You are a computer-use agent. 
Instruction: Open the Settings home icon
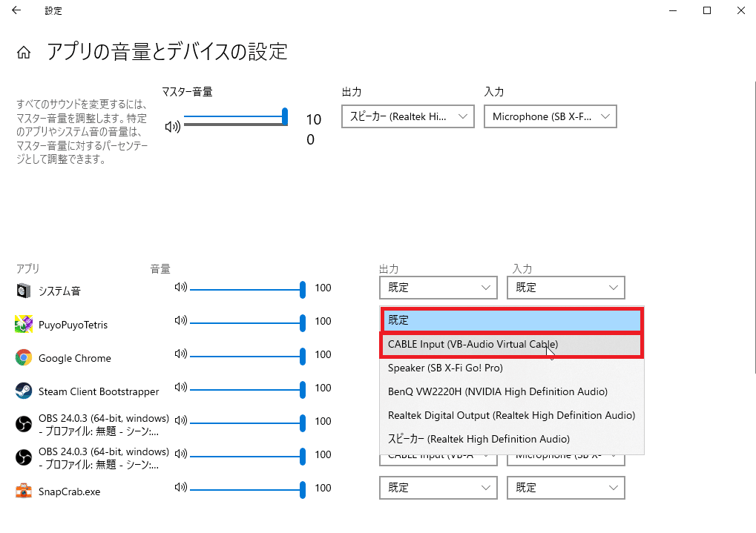click(x=24, y=52)
